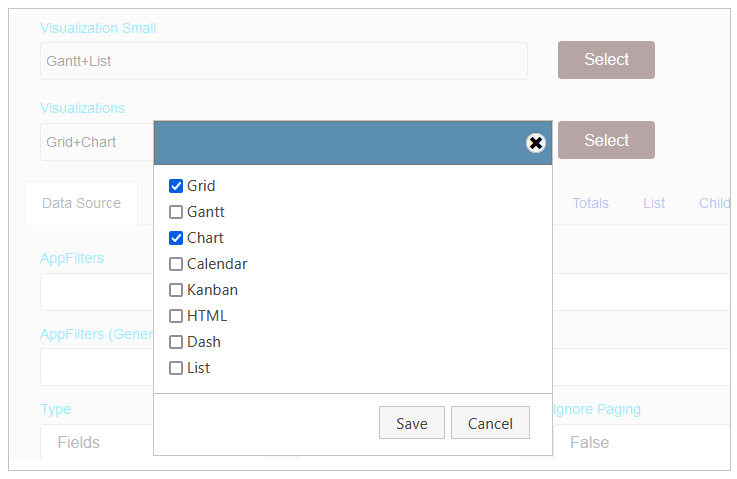Click the Gantt+List input field

point(283,61)
